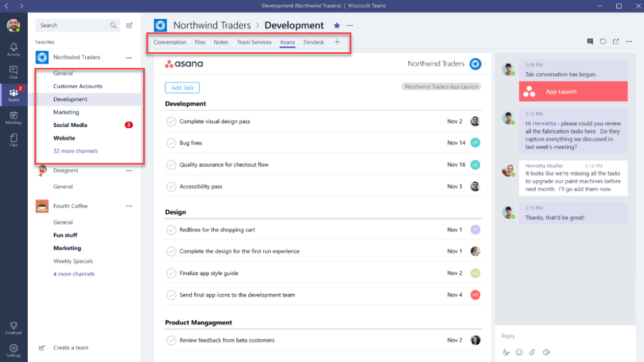644x362 pixels.
Task: Click the search magnifier icon
Action: click(x=113, y=25)
